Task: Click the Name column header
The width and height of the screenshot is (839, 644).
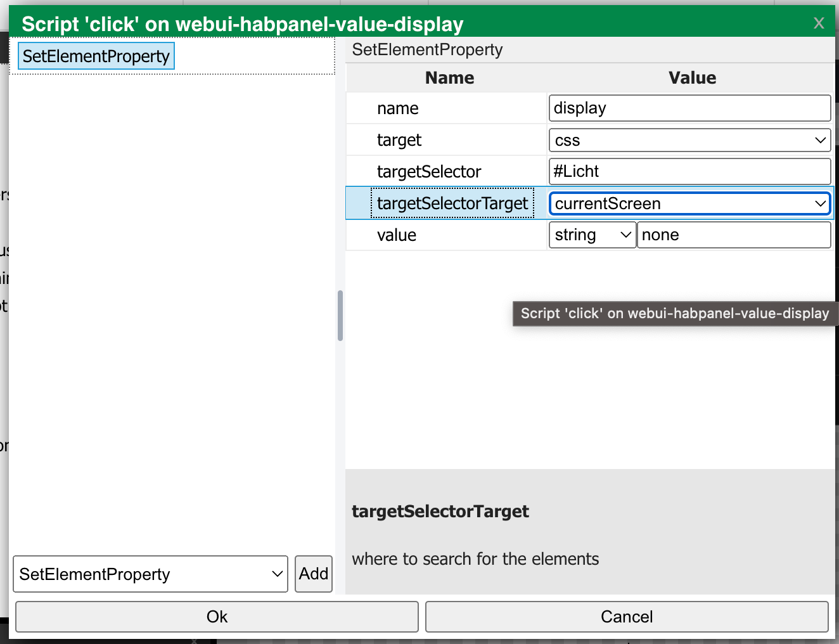Action: [449, 77]
